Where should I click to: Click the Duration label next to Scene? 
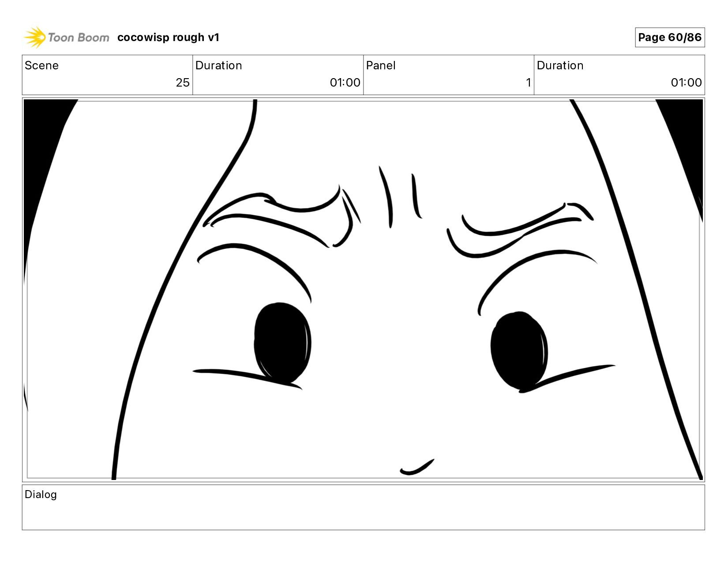tap(219, 65)
